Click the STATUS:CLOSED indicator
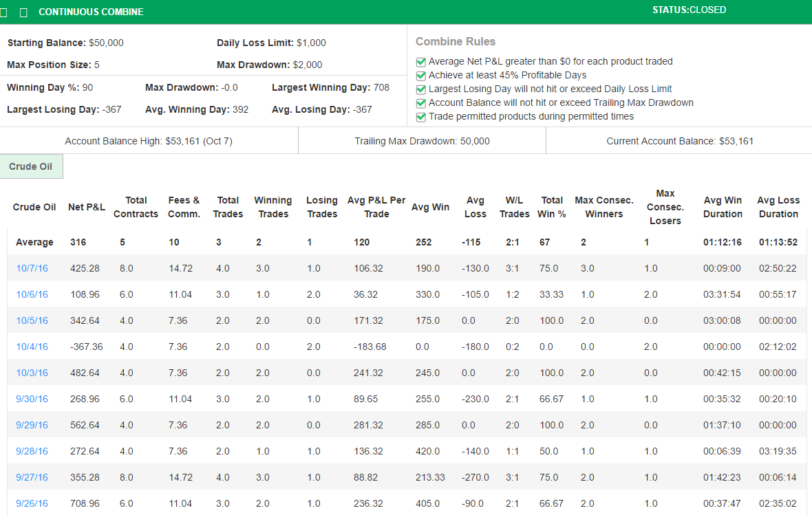Viewport: 812px width, 526px height. (x=689, y=10)
